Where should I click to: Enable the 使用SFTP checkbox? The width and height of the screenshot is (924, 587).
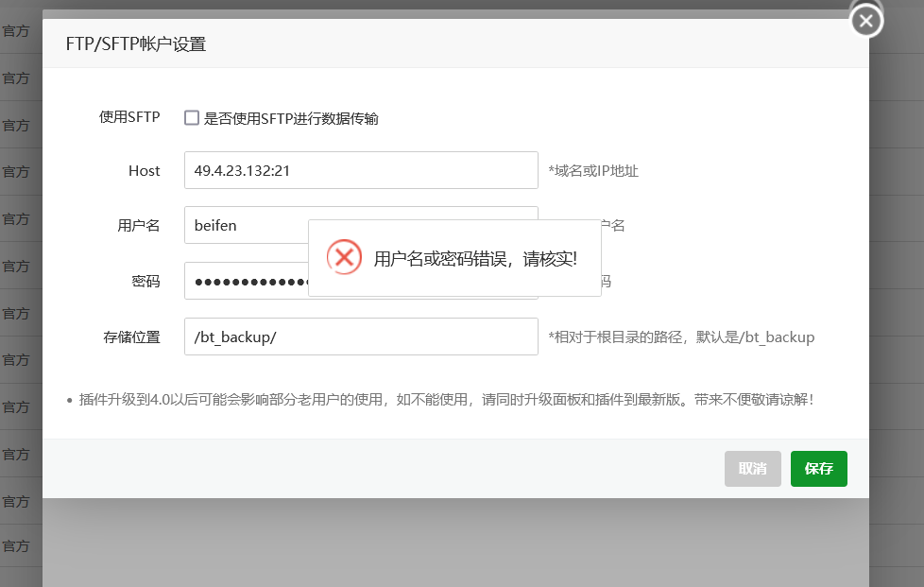pos(192,118)
